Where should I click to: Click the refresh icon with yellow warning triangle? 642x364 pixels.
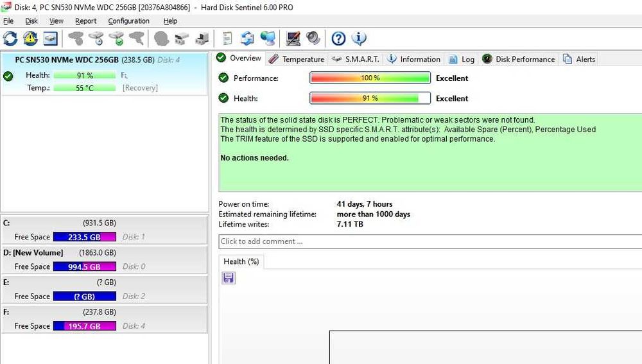(30, 39)
